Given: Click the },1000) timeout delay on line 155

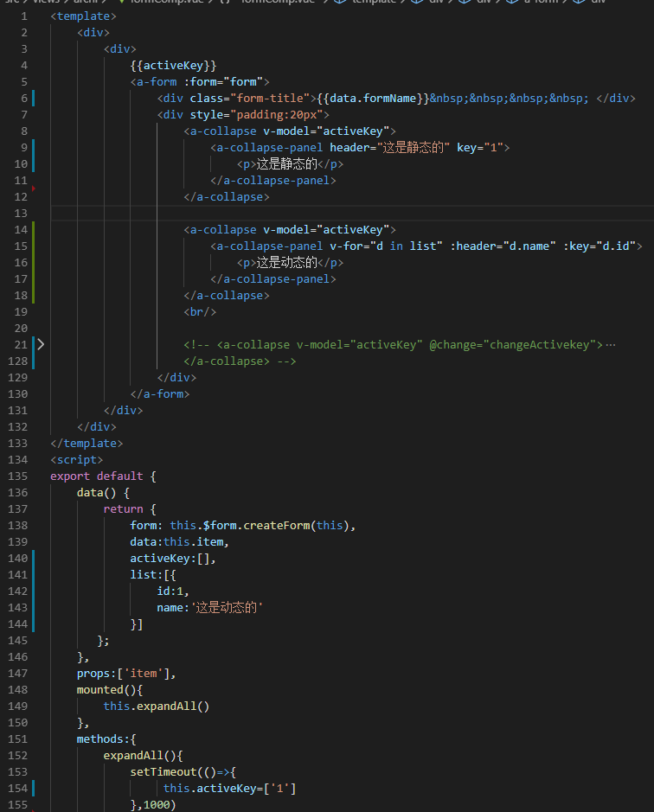Looking at the screenshot, I should pyautogui.click(x=153, y=805).
